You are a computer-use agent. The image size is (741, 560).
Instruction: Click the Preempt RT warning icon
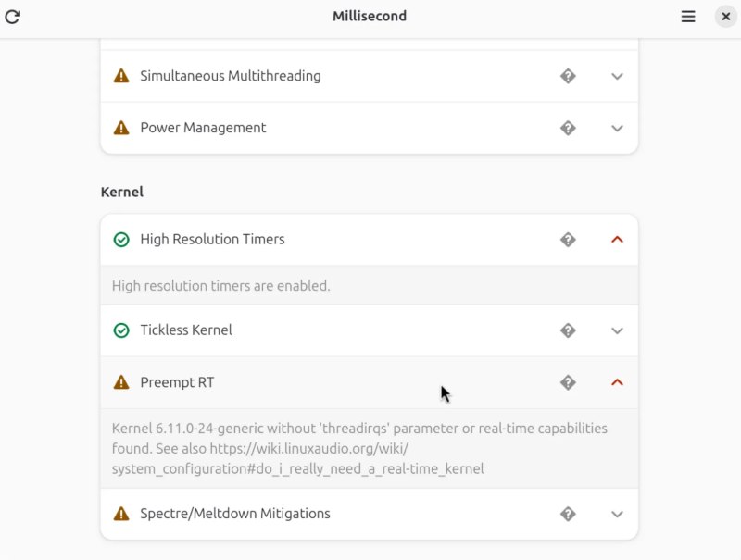pyautogui.click(x=121, y=382)
